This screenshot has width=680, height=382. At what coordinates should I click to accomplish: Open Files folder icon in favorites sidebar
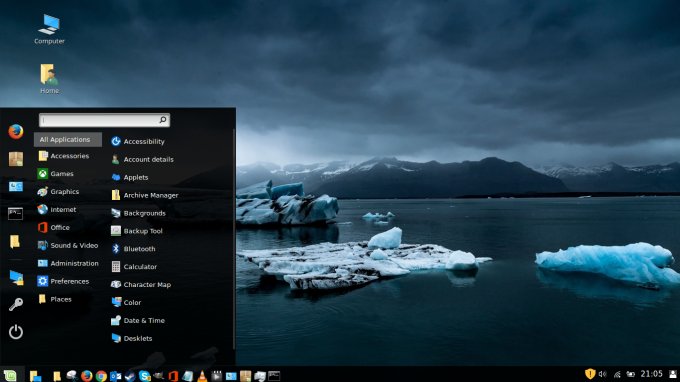[15, 242]
